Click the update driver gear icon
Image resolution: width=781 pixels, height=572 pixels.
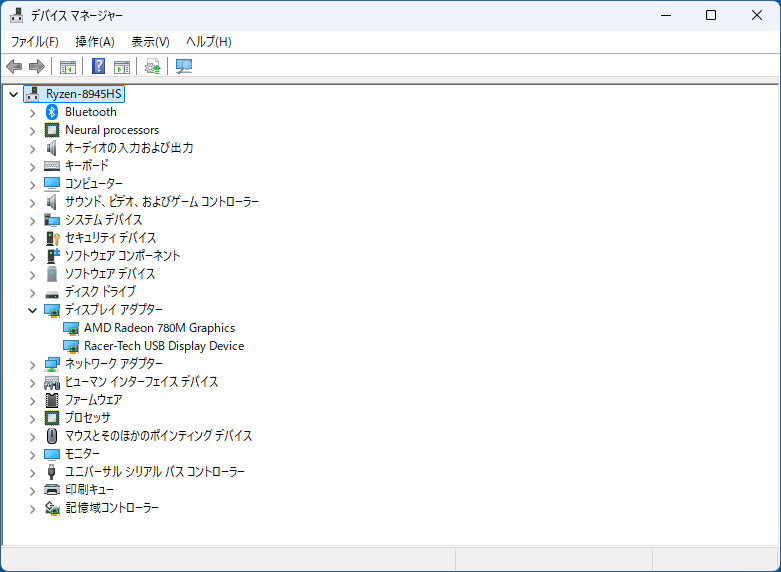pos(152,66)
